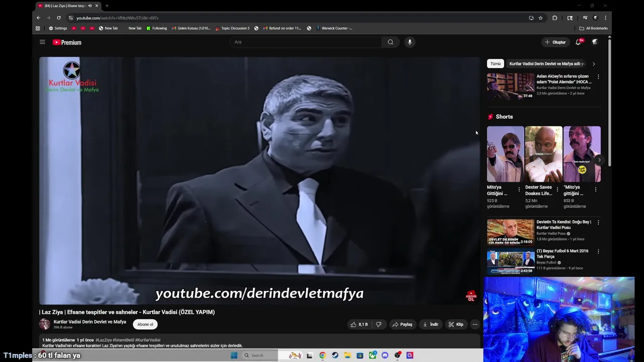The width and height of the screenshot is (644, 362).
Task: Open Windows Start menu
Action: [234, 355]
